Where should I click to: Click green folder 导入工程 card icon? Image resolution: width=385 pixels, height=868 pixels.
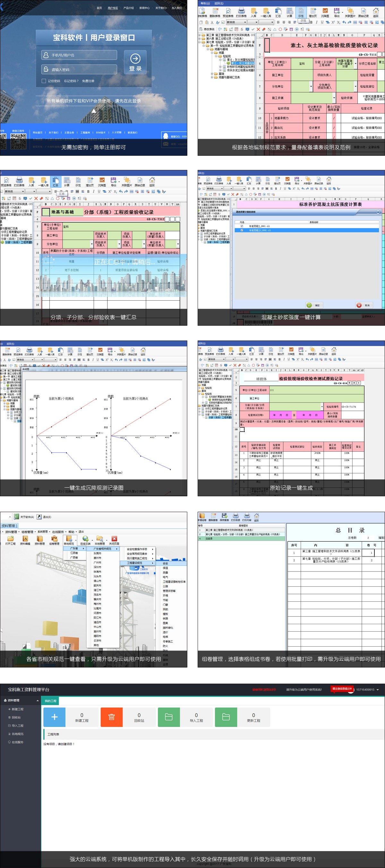(x=169, y=717)
